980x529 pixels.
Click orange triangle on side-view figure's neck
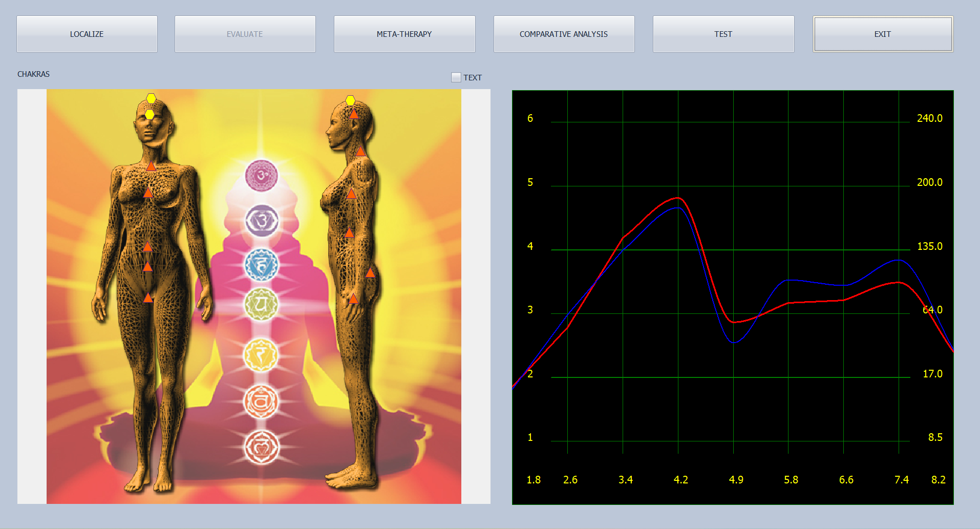(360, 151)
